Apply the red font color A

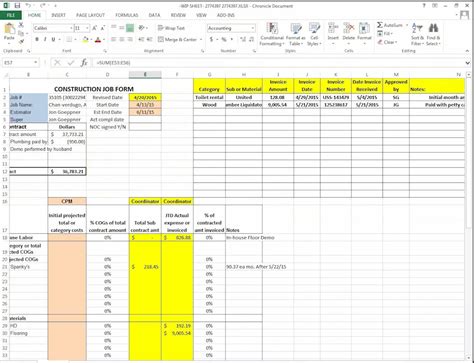98,40
